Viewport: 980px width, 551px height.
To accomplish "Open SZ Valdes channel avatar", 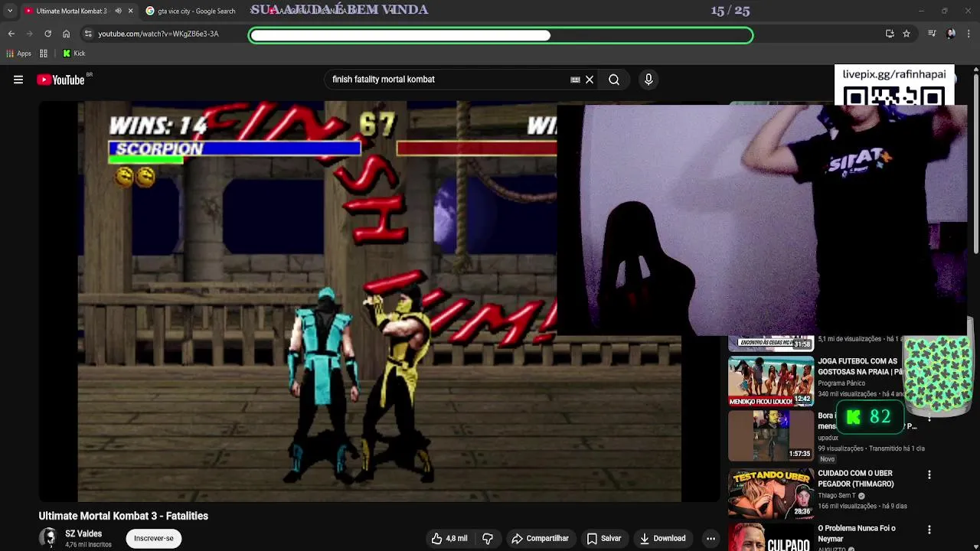I will [x=48, y=538].
